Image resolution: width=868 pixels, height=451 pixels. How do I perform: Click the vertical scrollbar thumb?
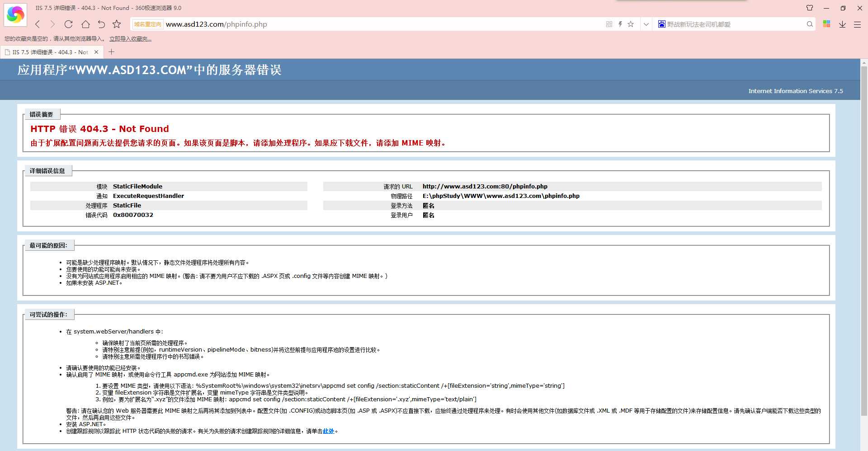864,241
